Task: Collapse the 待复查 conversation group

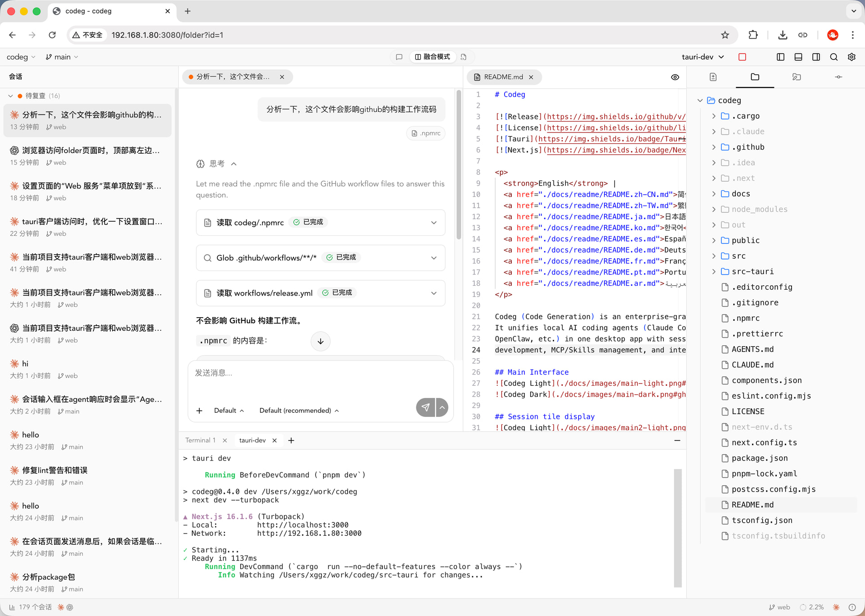Action: [11, 96]
